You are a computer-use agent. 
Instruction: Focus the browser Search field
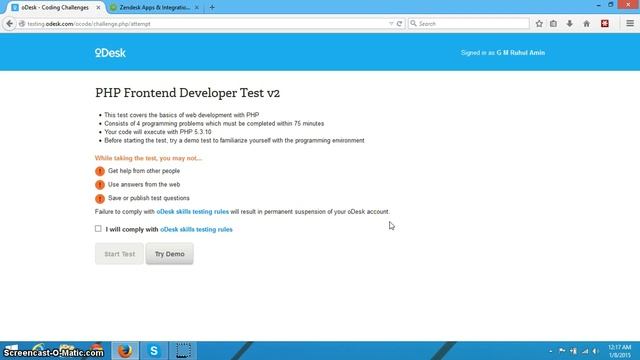coord(469,24)
